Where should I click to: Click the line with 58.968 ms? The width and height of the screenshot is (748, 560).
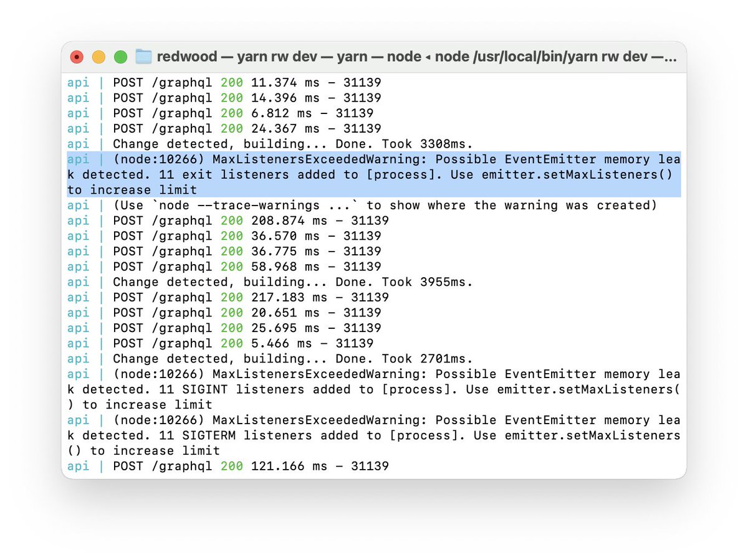(224, 267)
